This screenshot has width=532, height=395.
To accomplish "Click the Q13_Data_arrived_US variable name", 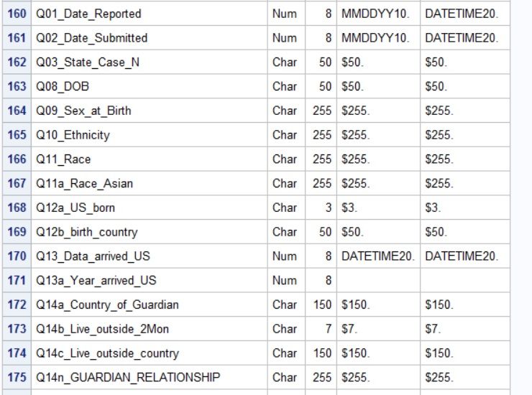I will [93, 256].
